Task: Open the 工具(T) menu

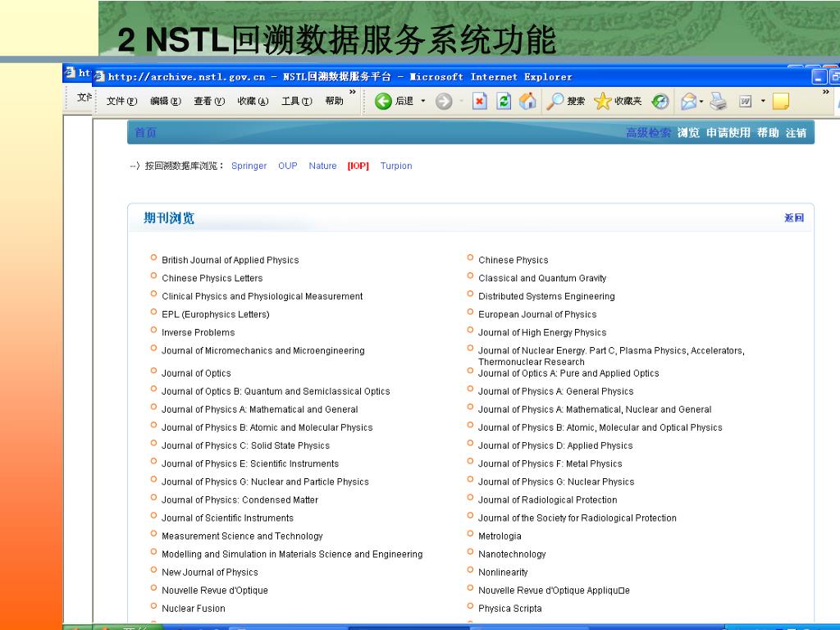Action: [297, 101]
